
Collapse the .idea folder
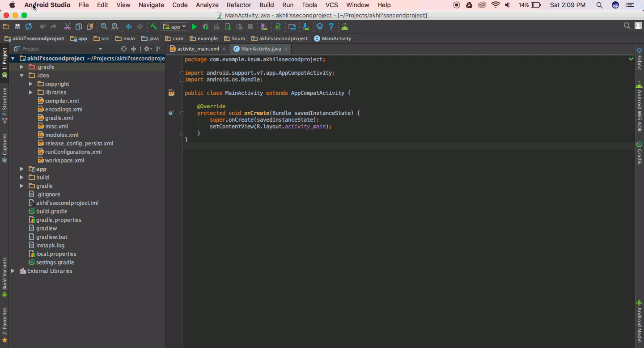(x=21, y=75)
